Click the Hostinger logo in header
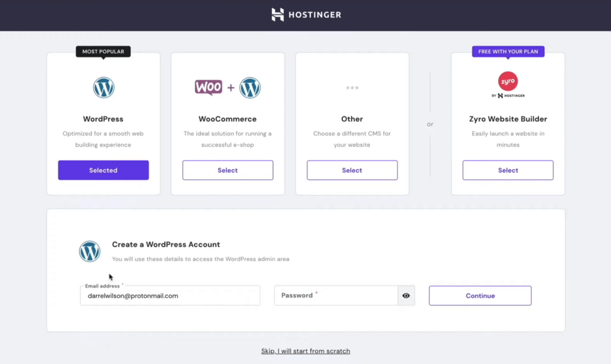The image size is (611, 364). click(306, 15)
